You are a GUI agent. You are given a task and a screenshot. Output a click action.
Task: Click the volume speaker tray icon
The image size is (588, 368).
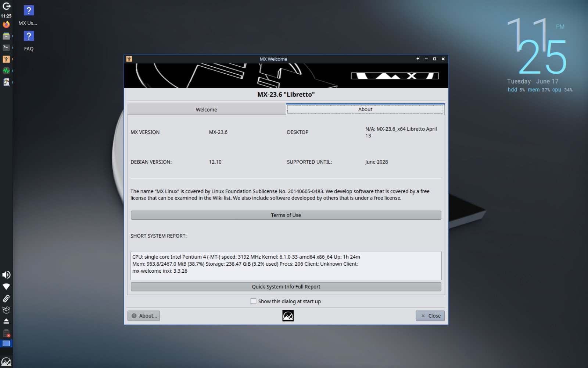[x=6, y=275]
